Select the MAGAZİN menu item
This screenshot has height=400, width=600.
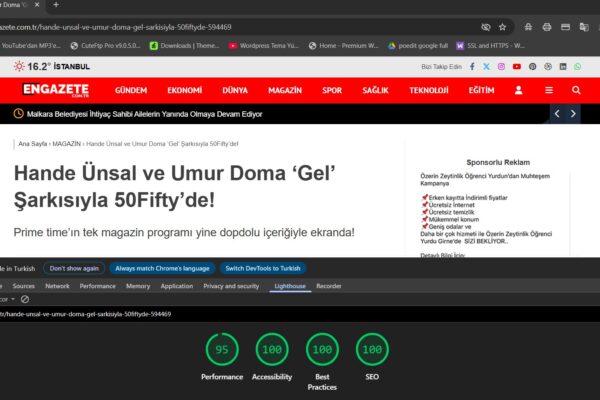click(x=284, y=90)
